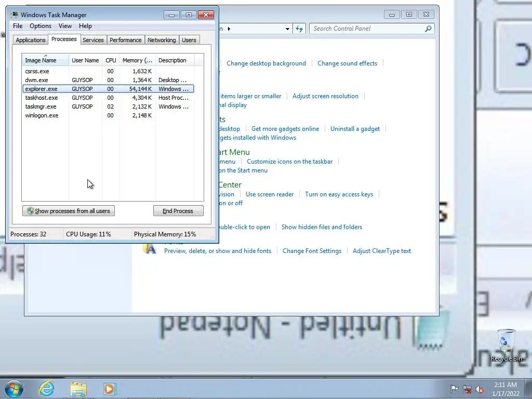The width and height of the screenshot is (532, 399).
Task: Click Preview, delete, or show and hide fonts
Action: coord(218,251)
